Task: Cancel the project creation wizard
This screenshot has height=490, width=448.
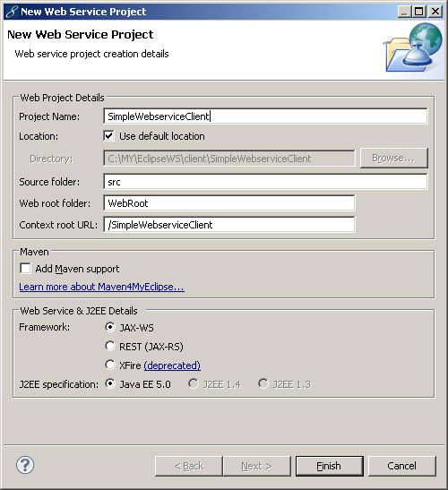Action: pyautogui.click(x=401, y=466)
